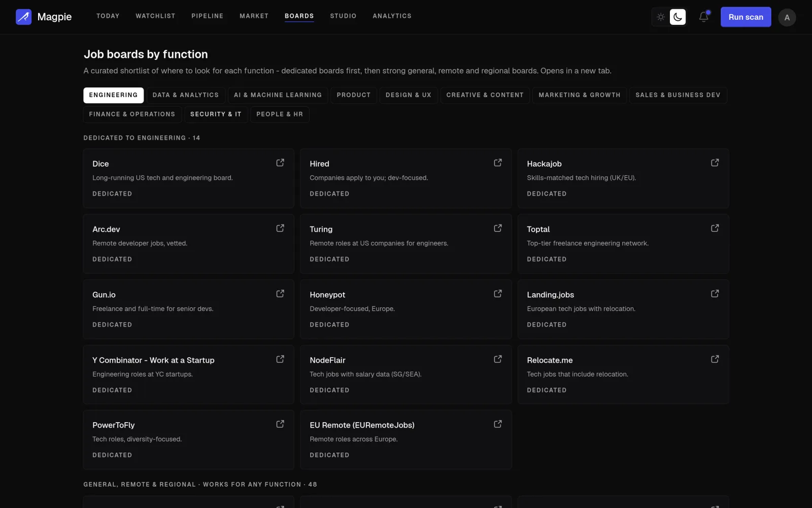Image resolution: width=812 pixels, height=508 pixels.
Task: Open the Hired board title
Action: (x=319, y=164)
